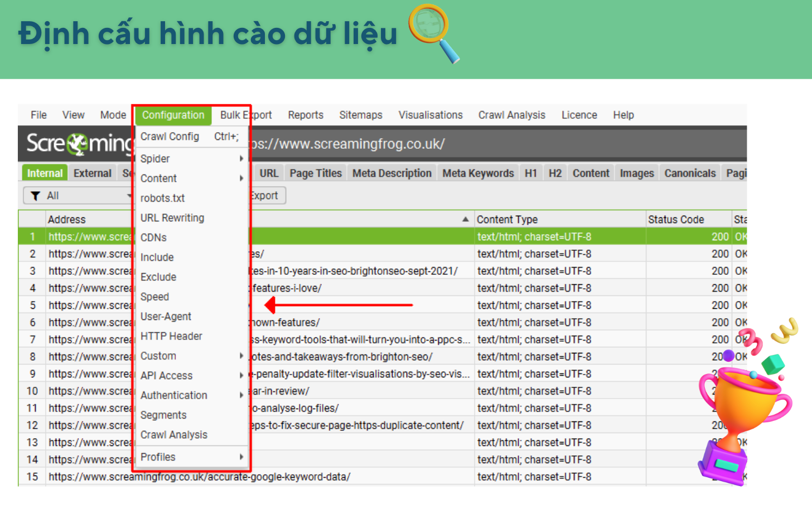Open the Mode menu
812x505 pixels.
pos(113,115)
